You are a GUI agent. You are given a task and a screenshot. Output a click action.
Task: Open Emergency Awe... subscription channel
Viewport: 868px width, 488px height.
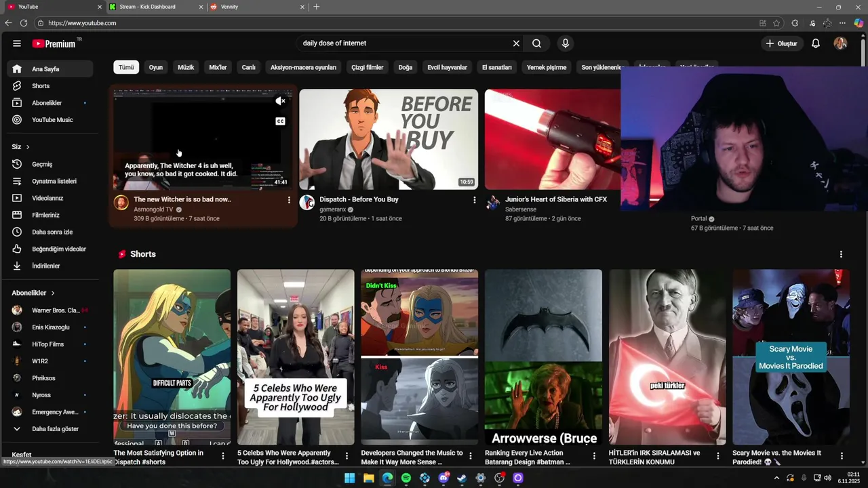pos(50,412)
